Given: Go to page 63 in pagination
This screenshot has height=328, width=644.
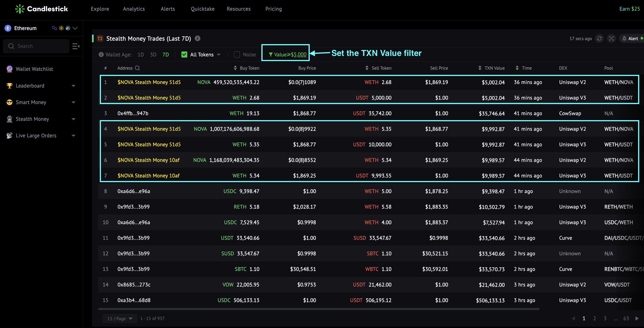Looking at the screenshot, I should point(626,318).
